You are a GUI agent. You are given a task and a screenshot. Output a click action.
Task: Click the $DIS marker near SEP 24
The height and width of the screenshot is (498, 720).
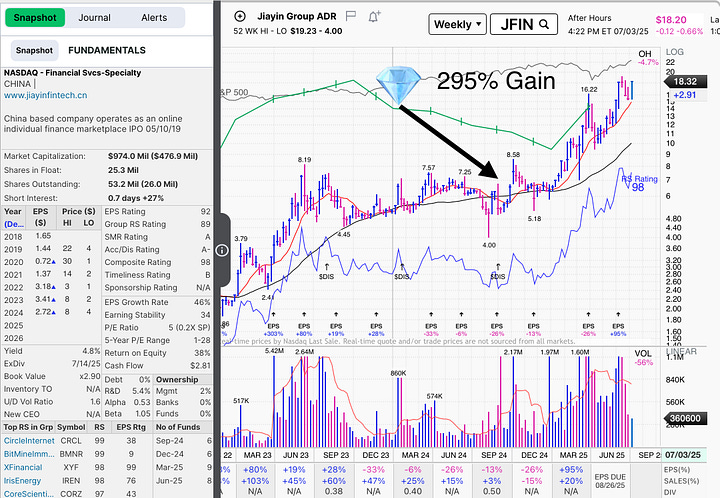click(498, 273)
